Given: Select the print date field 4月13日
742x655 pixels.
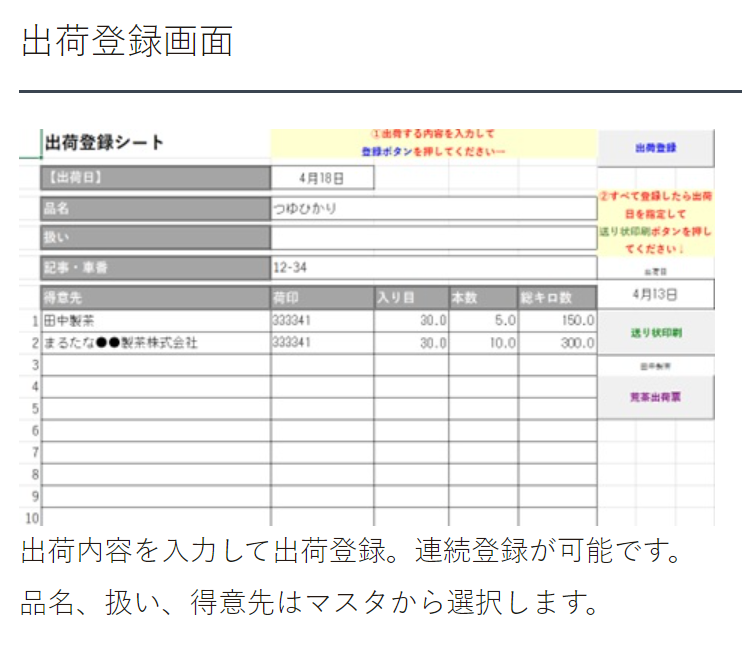Looking at the screenshot, I should click(x=655, y=294).
